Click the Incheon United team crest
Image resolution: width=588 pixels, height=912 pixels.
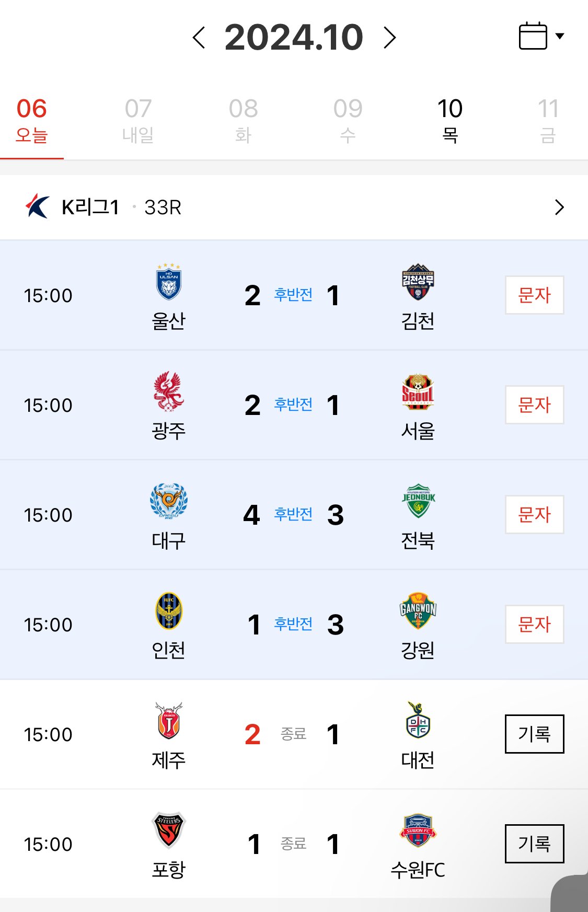pyautogui.click(x=168, y=611)
